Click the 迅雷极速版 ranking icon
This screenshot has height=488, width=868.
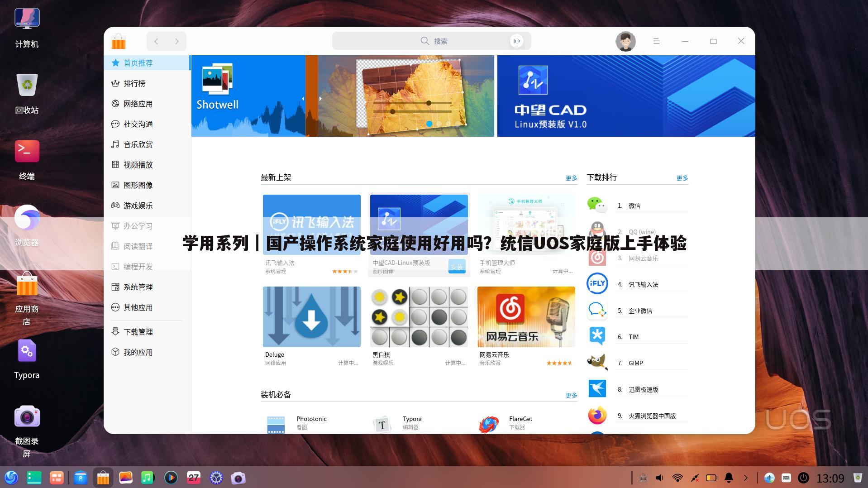click(x=597, y=389)
